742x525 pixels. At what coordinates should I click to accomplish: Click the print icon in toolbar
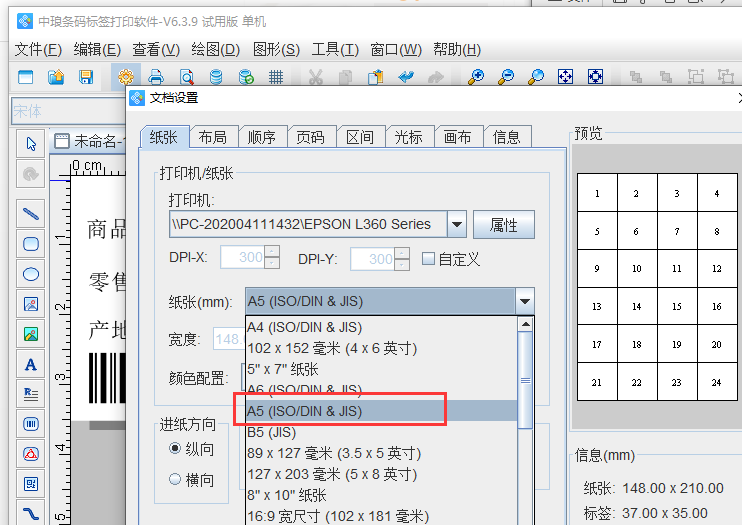(x=156, y=76)
